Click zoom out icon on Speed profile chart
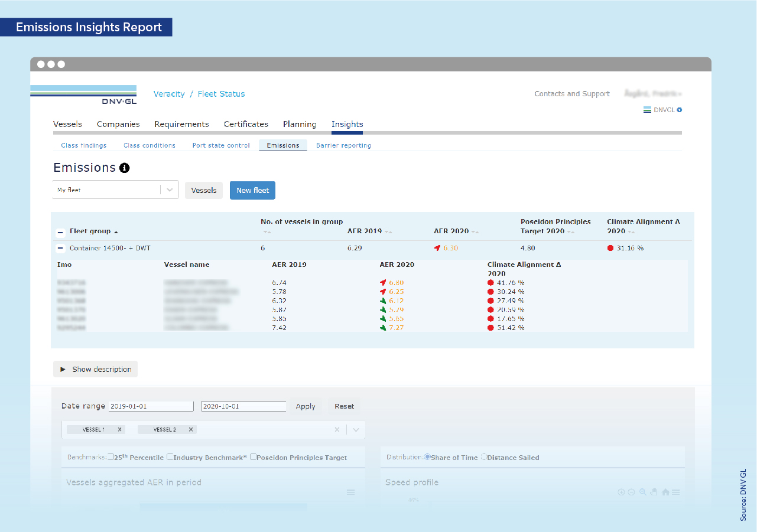The image size is (757, 532). 631,492
